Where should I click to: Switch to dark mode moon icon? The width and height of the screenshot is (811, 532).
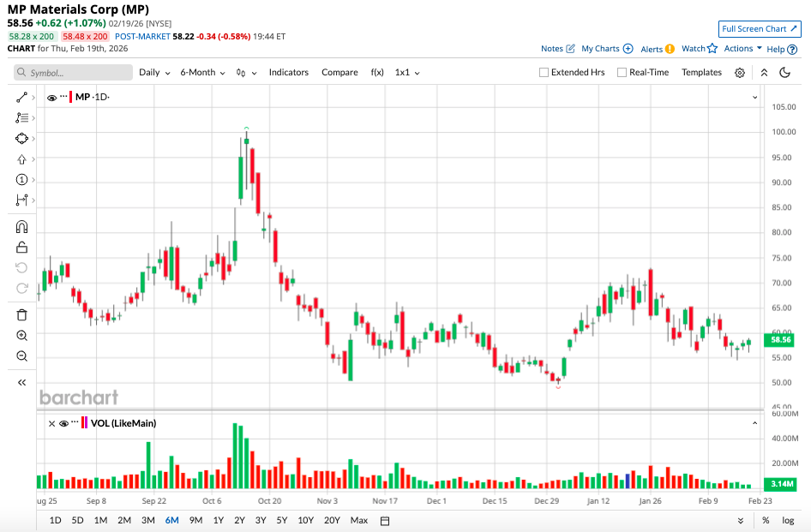785,72
